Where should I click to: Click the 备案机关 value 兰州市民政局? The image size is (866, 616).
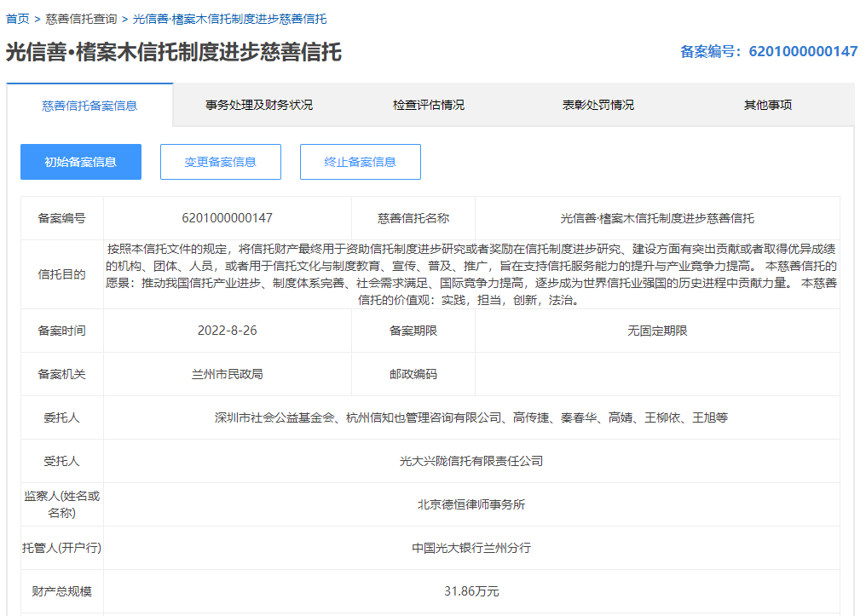[227, 374]
